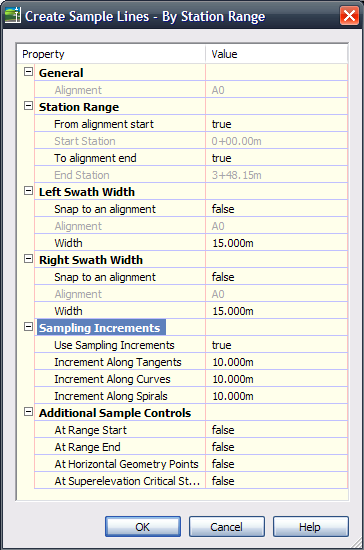Click the resize grip at dialog corner
The image size is (364, 550).
[x=356, y=543]
